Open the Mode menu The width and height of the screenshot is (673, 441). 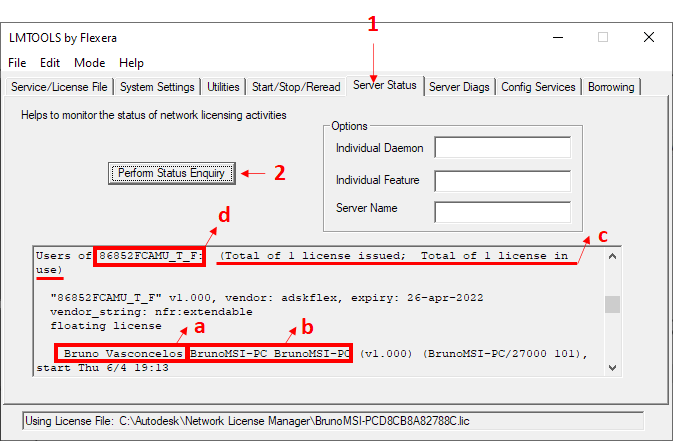pos(89,63)
